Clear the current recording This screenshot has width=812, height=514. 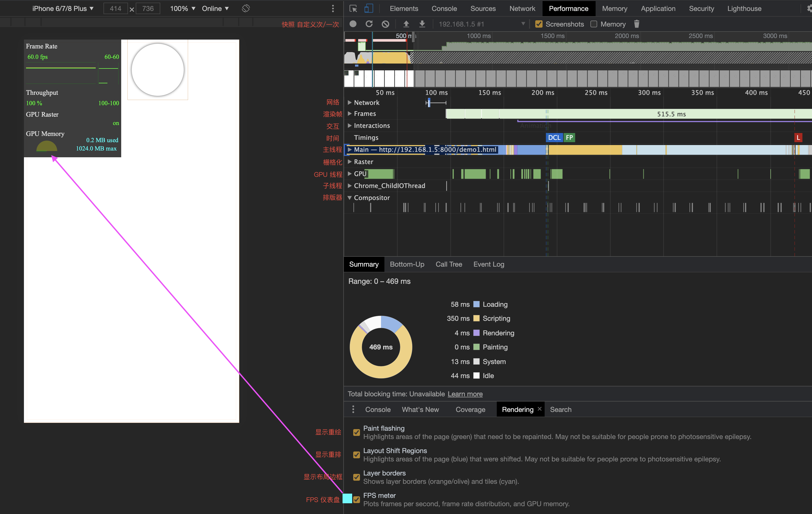pos(385,24)
